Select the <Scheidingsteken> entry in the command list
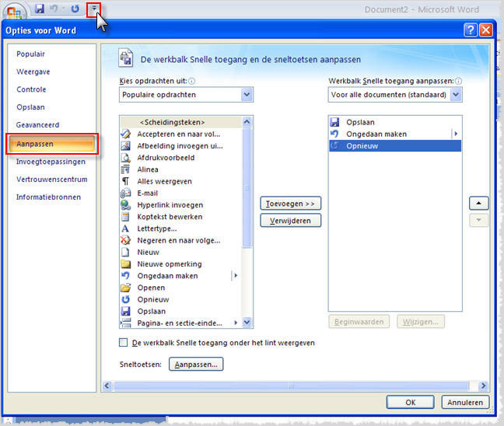Viewport: 504px width, 426px height. click(x=180, y=122)
